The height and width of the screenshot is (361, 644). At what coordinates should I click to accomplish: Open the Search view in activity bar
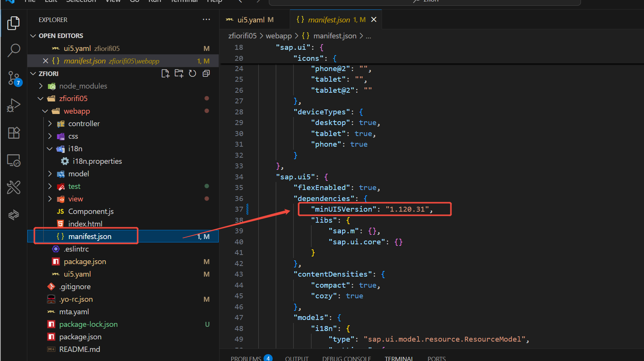[14, 50]
